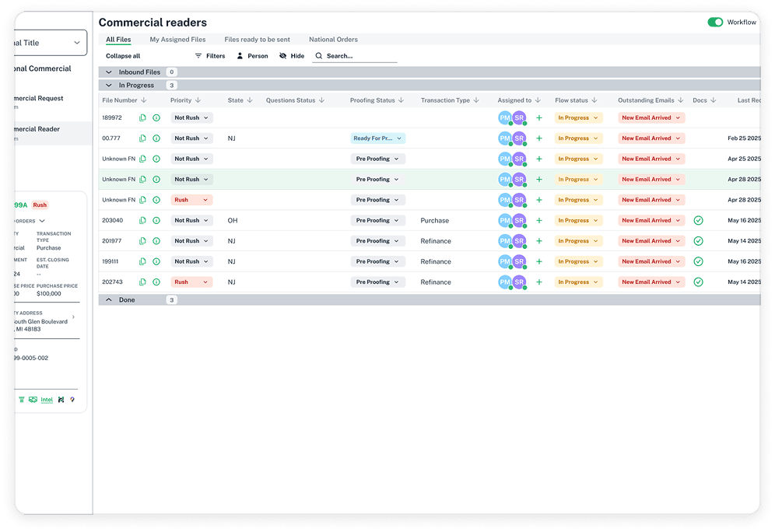Select the National Orders tab

333,40
